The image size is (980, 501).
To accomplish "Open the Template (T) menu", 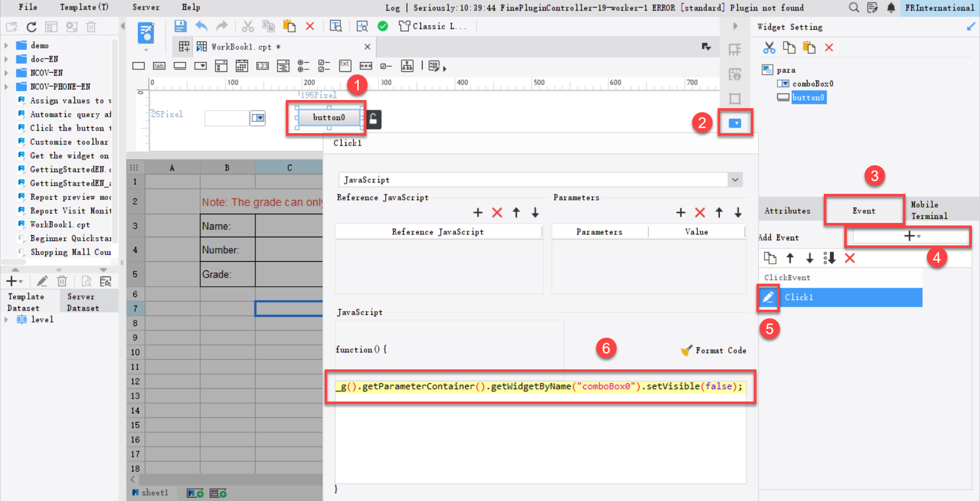I will [x=83, y=7].
